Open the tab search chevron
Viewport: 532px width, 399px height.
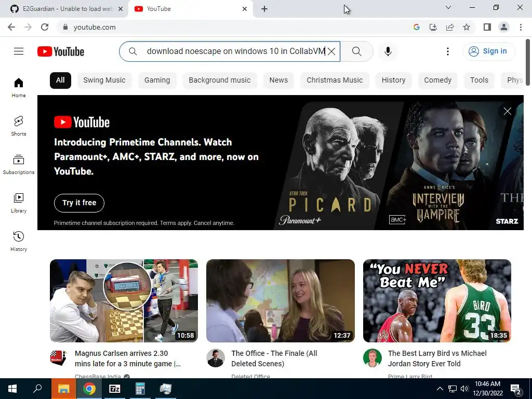[x=448, y=7]
